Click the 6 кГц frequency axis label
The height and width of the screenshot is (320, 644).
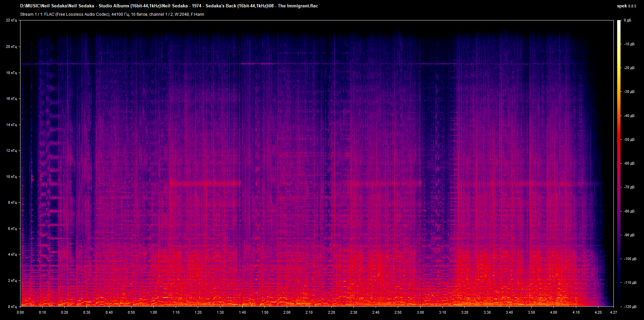pos(12,229)
